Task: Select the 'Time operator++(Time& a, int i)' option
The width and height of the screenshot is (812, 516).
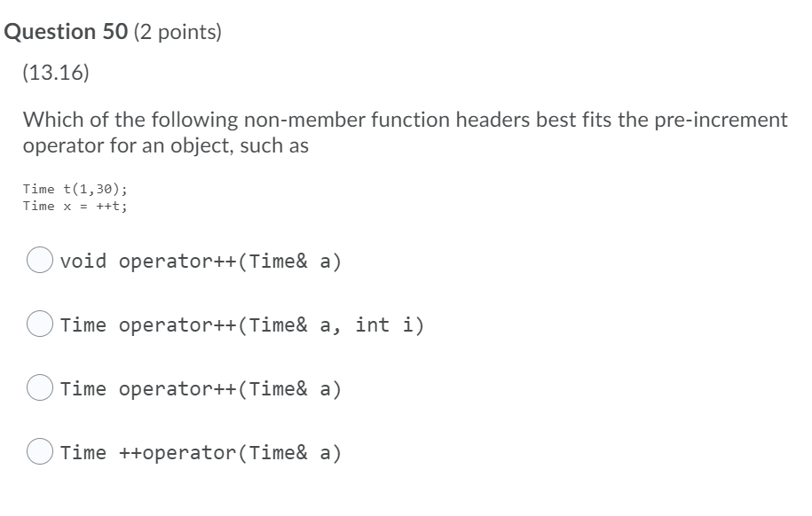Action: (39, 324)
